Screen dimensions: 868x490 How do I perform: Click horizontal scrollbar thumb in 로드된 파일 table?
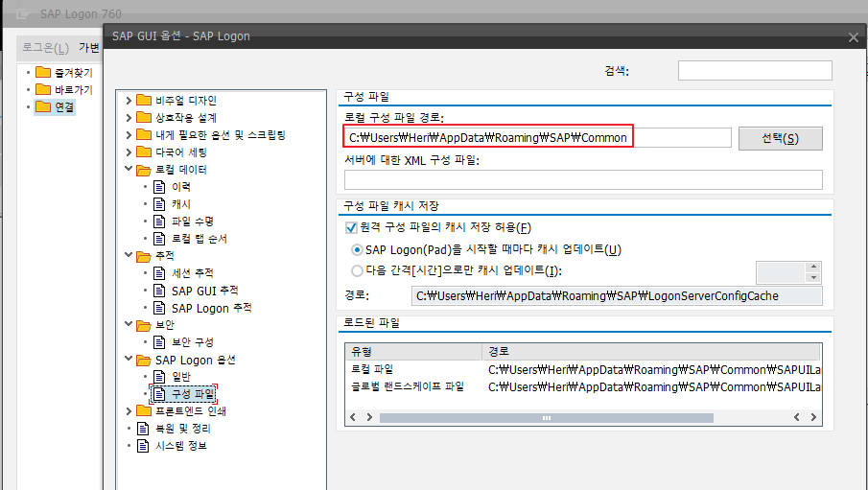coord(547,417)
